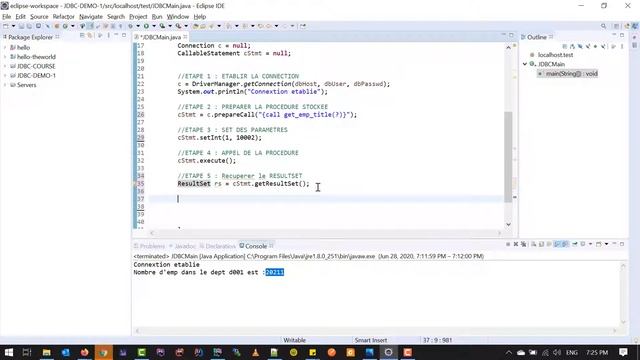Open the Refactor menu
The width and height of the screenshot is (640, 360).
coord(63,17)
